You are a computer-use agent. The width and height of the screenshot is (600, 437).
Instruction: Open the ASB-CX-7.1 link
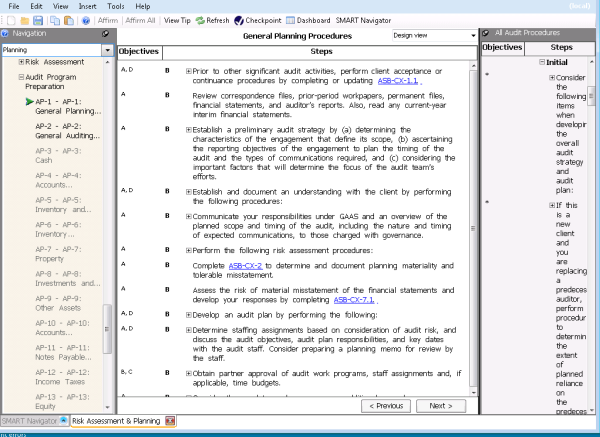353,299
